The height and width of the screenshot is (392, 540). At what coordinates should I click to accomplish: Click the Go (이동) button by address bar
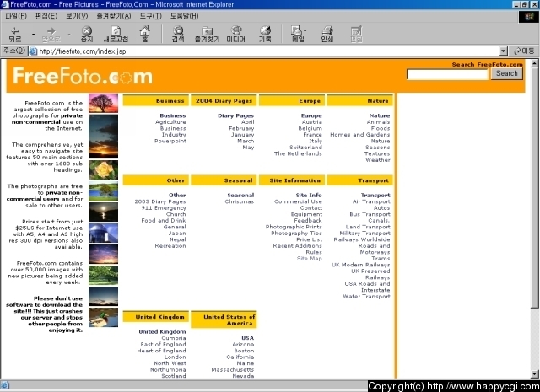[x=524, y=51]
